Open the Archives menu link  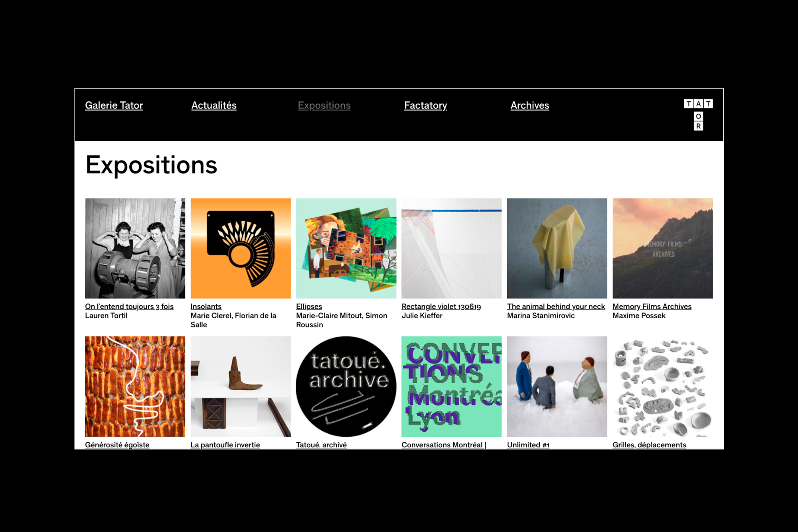(529, 105)
